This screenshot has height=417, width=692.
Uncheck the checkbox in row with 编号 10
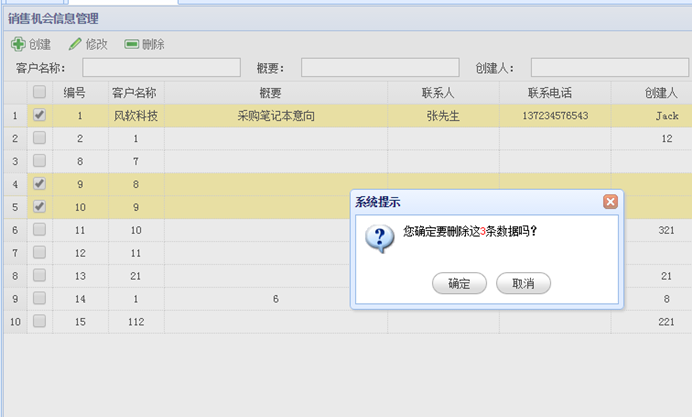(39, 207)
